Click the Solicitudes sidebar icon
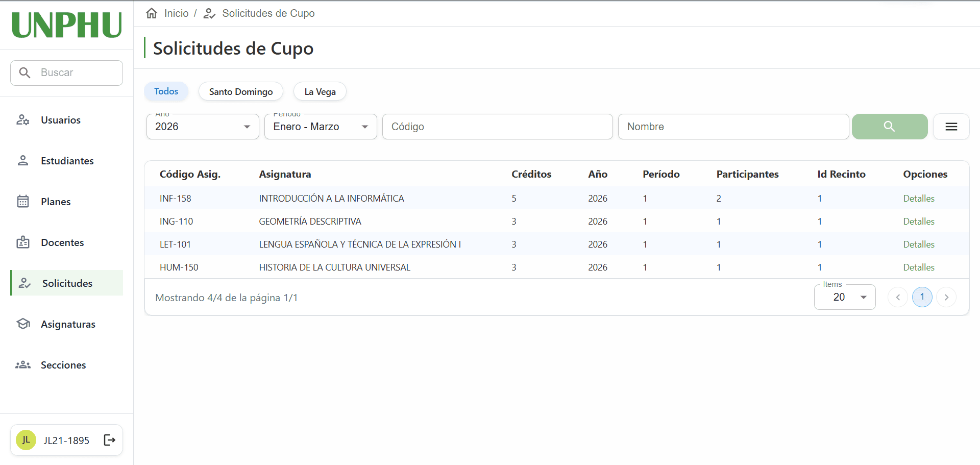This screenshot has width=980, height=465. click(24, 283)
